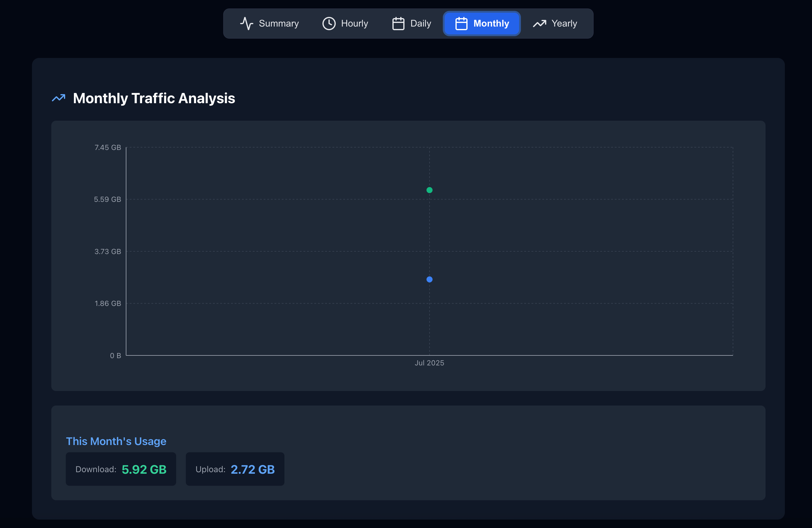Click the Summary pulse waveform icon
Viewport: 812px width, 528px height.
pyautogui.click(x=246, y=24)
